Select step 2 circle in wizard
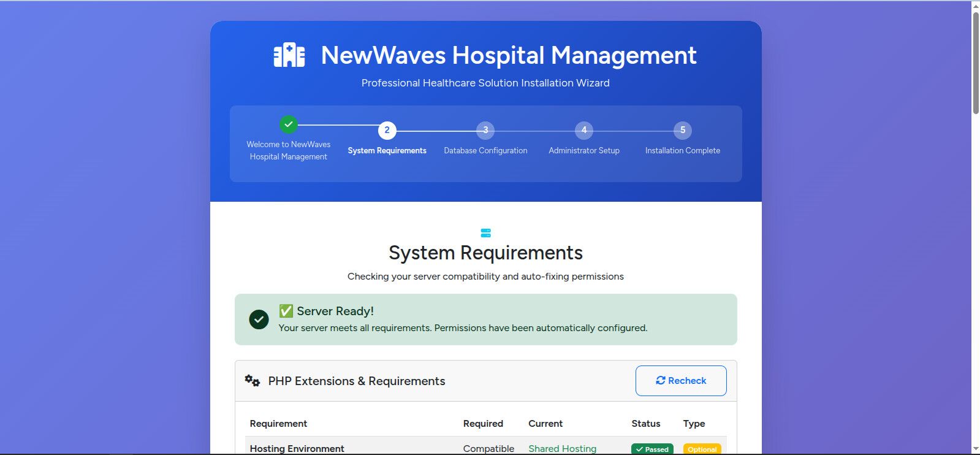Image resolution: width=980 pixels, height=455 pixels. (x=387, y=130)
